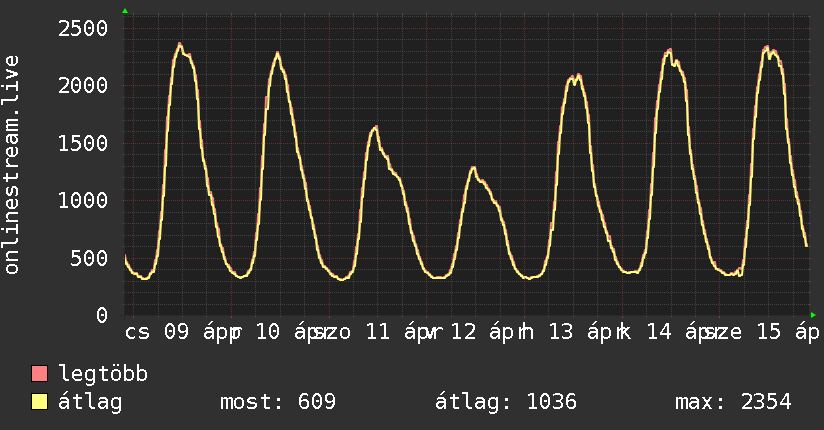This screenshot has width=824, height=430.
Task: Click the green arrow ending the x-axis
Action: pos(813,315)
